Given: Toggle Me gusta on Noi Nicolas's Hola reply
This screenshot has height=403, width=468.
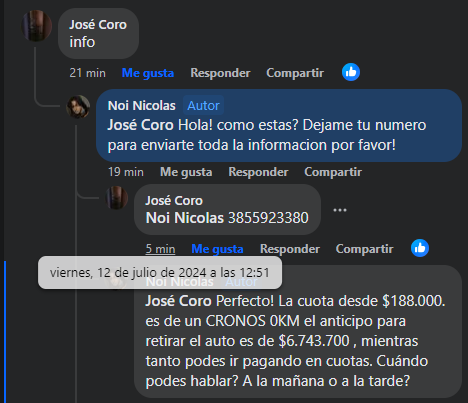Looking at the screenshot, I should coord(186,172).
